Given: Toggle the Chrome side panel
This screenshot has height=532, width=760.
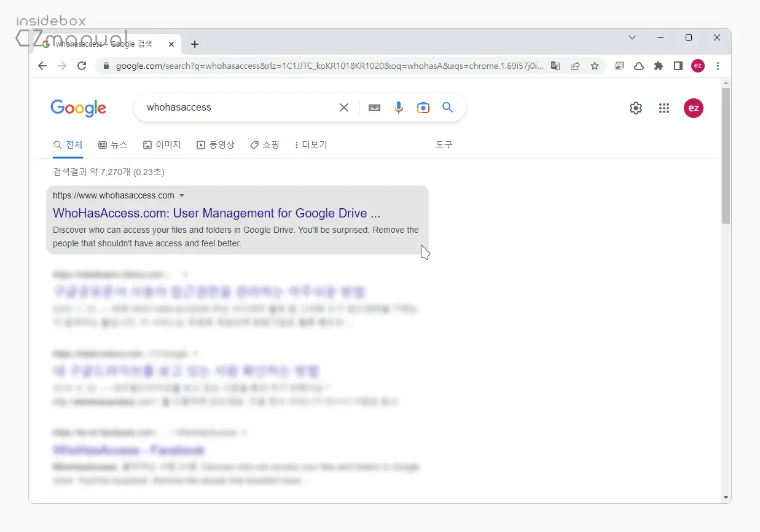Looking at the screenshot, I should pyautogui.click(x=678, y=66).
